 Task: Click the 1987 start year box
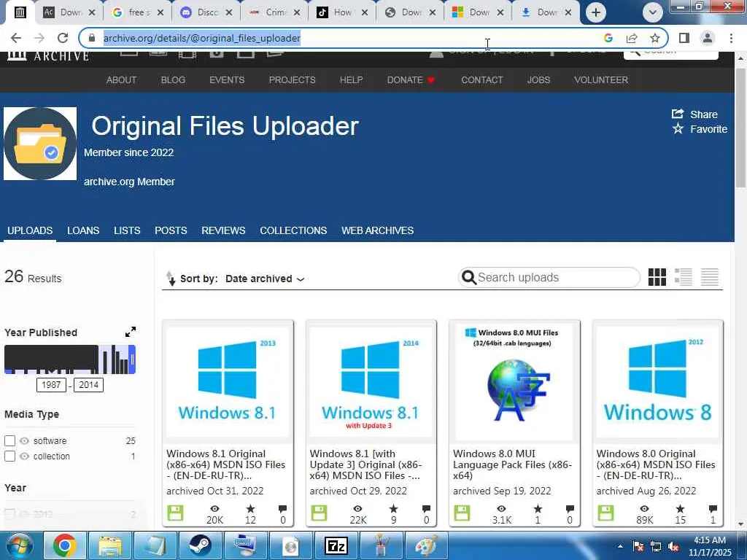51,385
